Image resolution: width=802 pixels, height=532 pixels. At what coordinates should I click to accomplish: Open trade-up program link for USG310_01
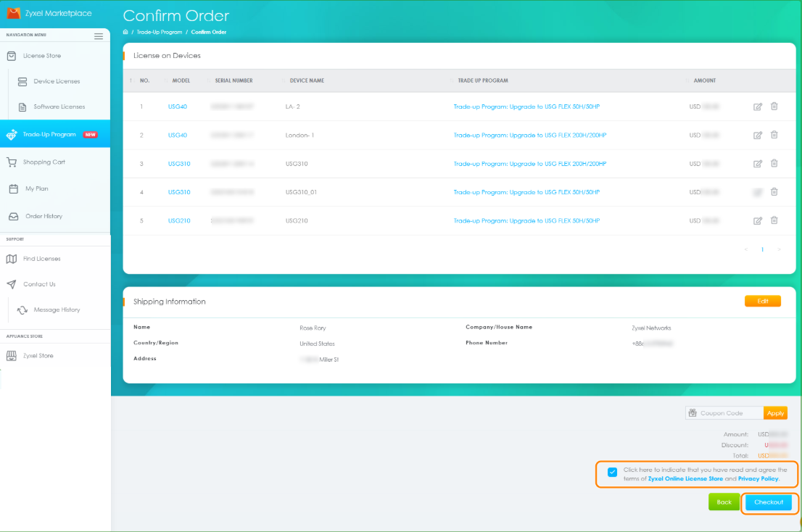pos(526,192)
